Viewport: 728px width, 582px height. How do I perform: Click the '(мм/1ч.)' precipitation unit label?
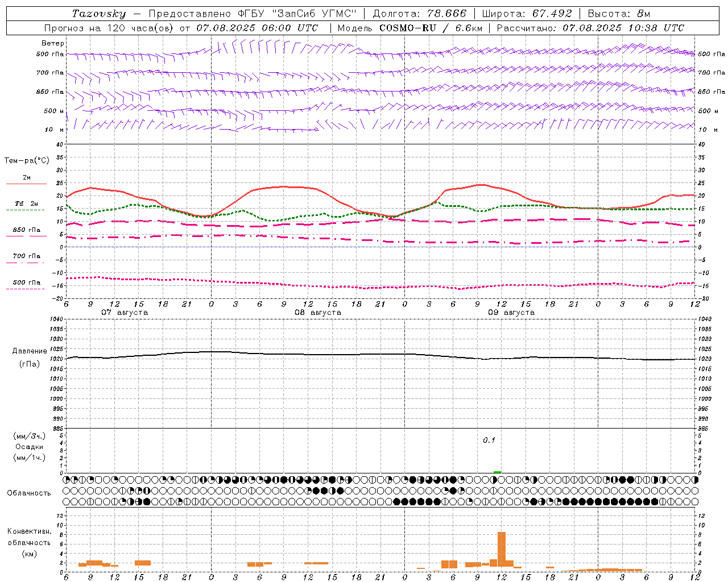(30, 458)
